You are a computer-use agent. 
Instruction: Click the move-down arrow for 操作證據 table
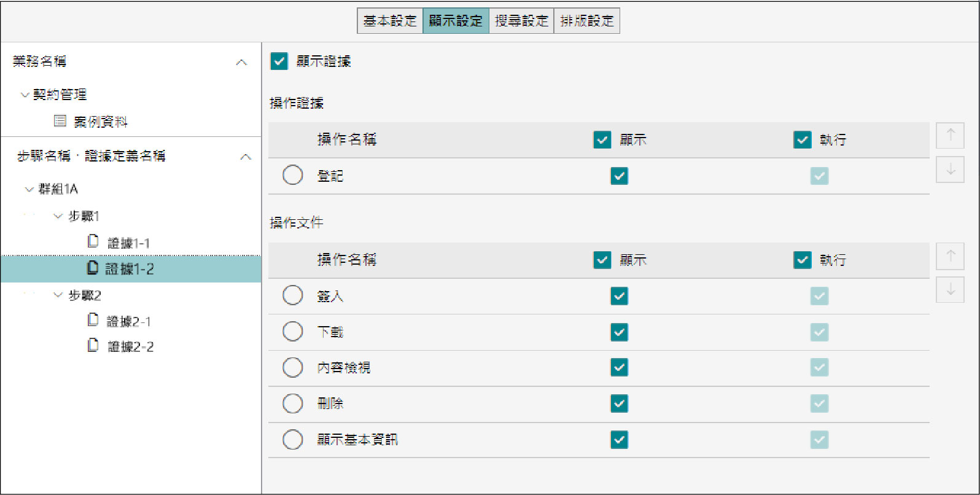coord(950,170)
